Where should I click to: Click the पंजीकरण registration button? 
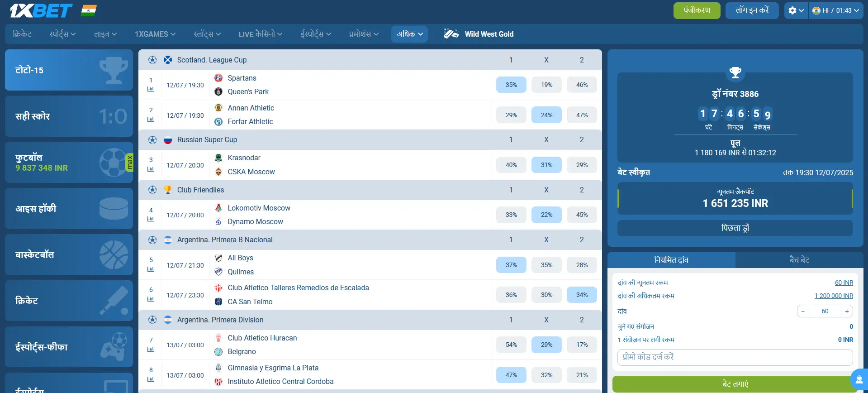697,10
